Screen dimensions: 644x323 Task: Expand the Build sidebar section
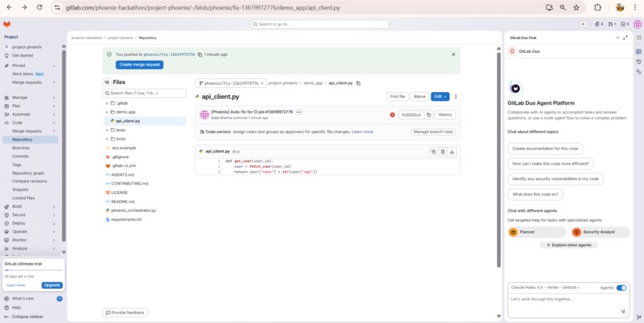pyautogui.click(x=30, y=206)
